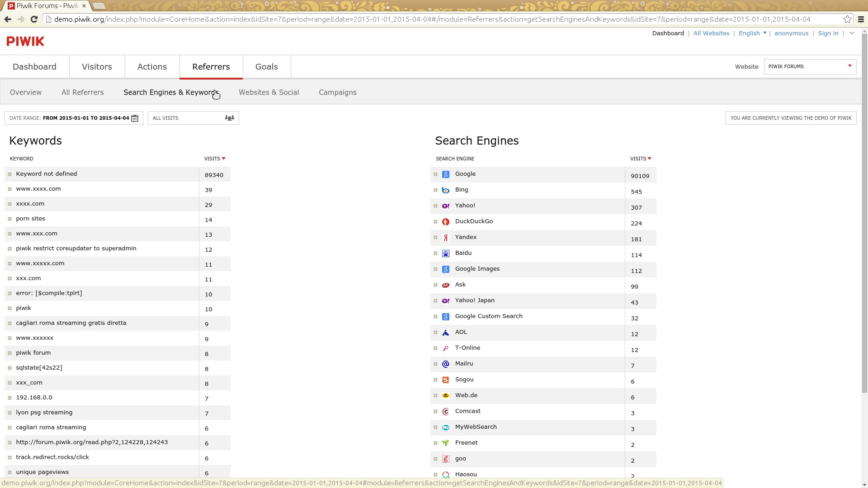Image resolution: width=868 pixels, height=488 pixels.
Task: Click the Piwik demo notice button
Action: point(791,118)
